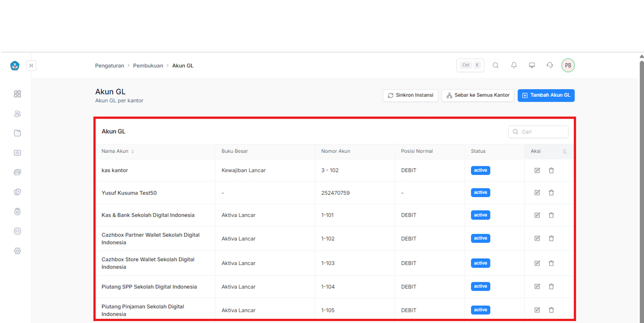Image resolution: width=644 pixels, height=323 pixels.
Task: Click account number '3 - 102'
Action: [330, 170]
